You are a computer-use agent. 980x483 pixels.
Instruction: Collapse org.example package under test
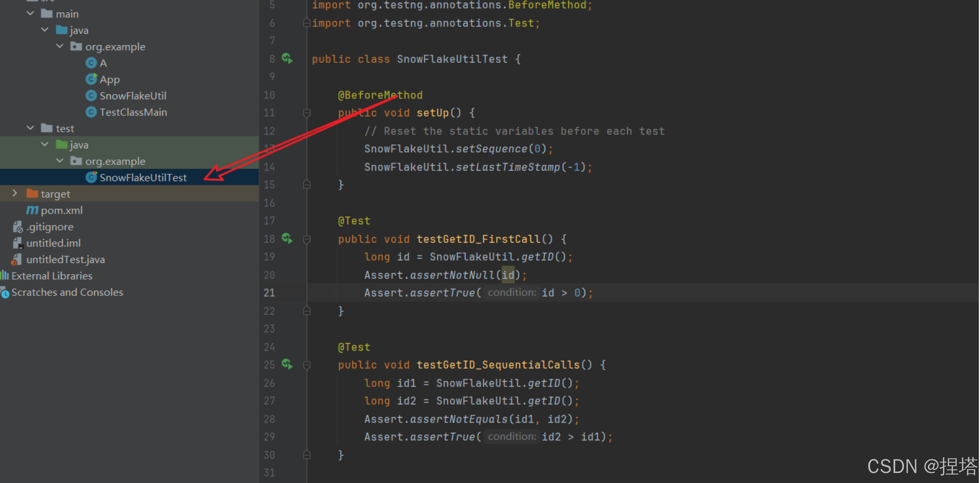(x=60, y=161)
